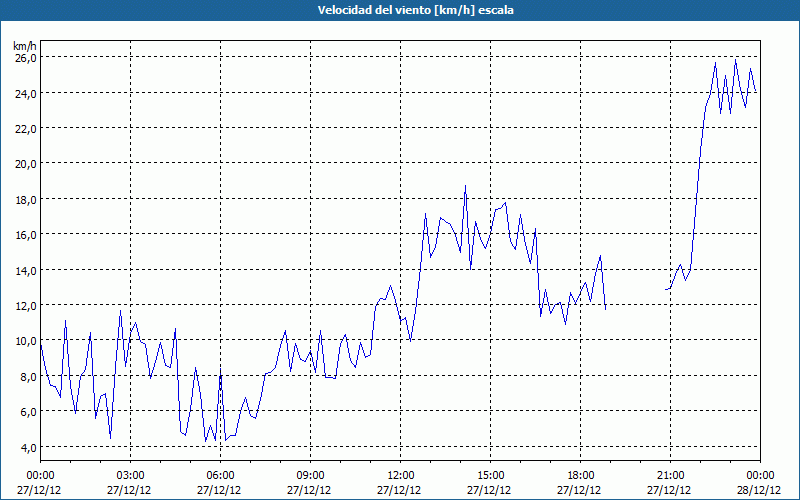The height and width of the screenshot is (500, 800).
Task: Select the 21:00 time label
Action: pos(670,476)
